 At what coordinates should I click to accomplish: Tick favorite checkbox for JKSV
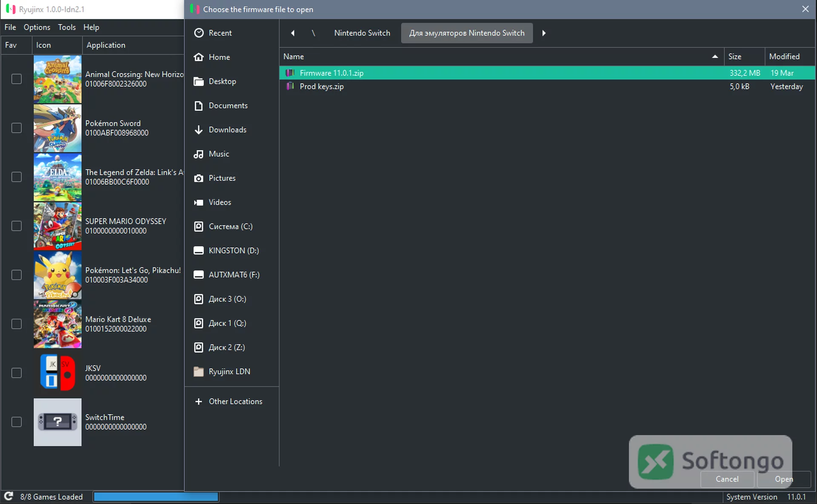tap(17, 373)
